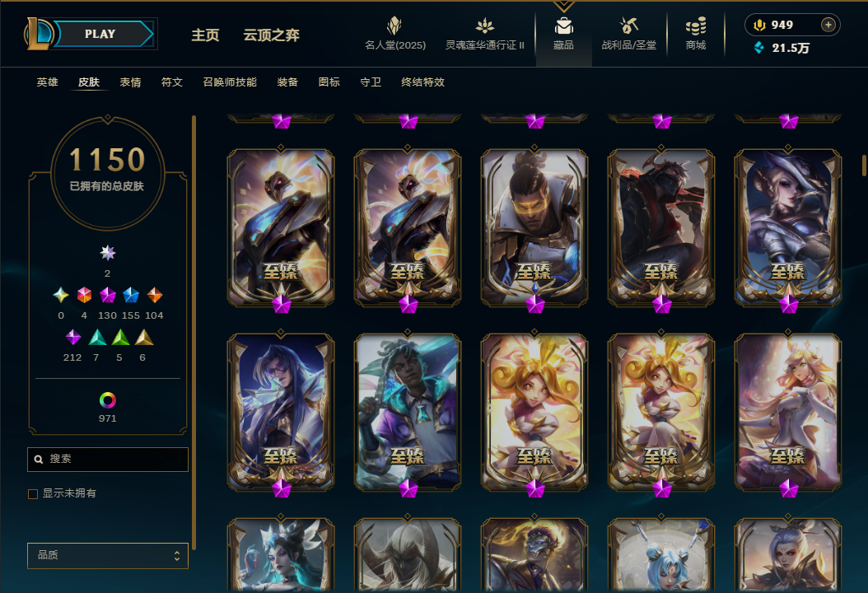Enable the 显示未拥有 checkbox

point(33,493)
